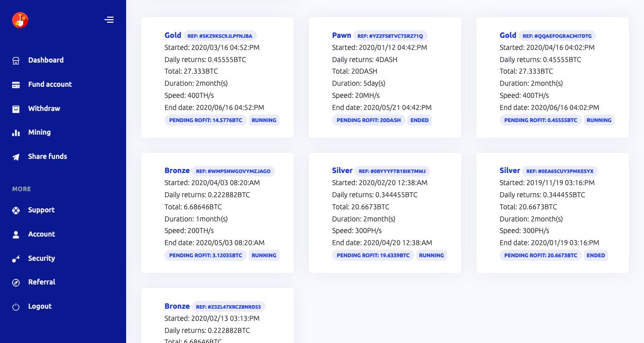Click the Bronze plan's RUNNING status badge
Screen dimensions: 644x343
[264, 255]
